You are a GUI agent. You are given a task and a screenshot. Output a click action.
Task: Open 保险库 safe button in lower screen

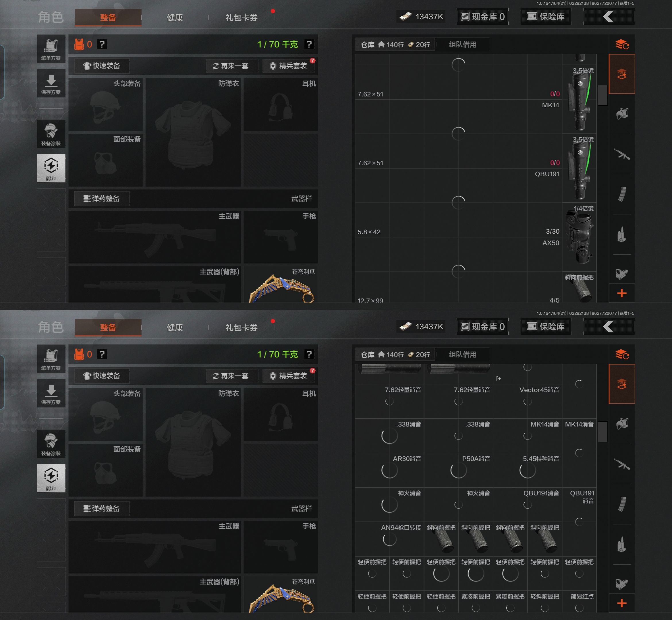(545, 326)
